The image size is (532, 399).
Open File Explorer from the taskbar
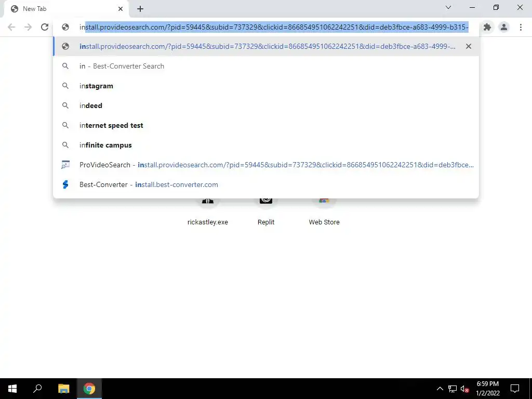coord(64,389)
